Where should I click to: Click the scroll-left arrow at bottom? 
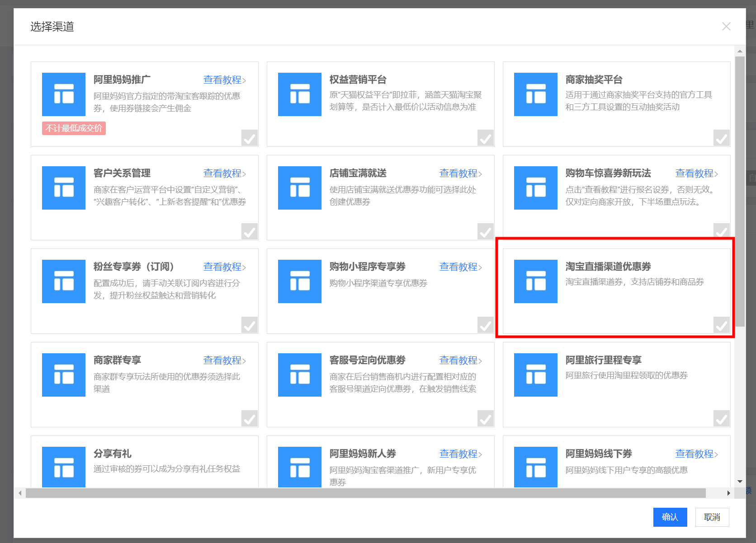coord(20,493)
